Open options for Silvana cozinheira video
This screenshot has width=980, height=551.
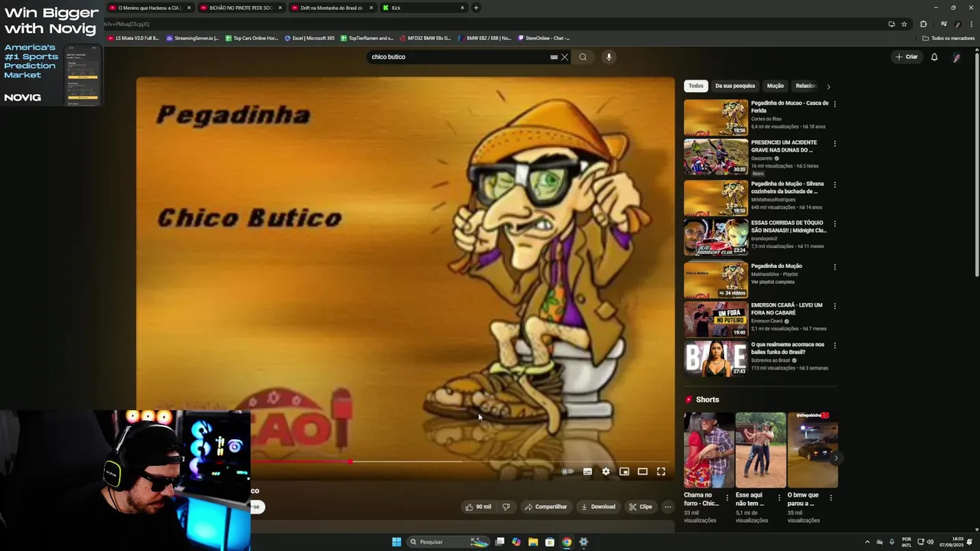[x=835, y=184]
